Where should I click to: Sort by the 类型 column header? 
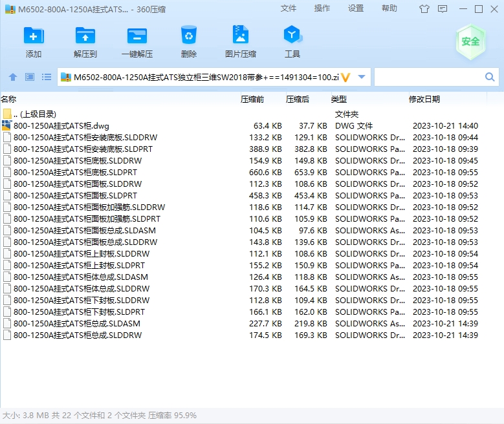coord(339,100)
